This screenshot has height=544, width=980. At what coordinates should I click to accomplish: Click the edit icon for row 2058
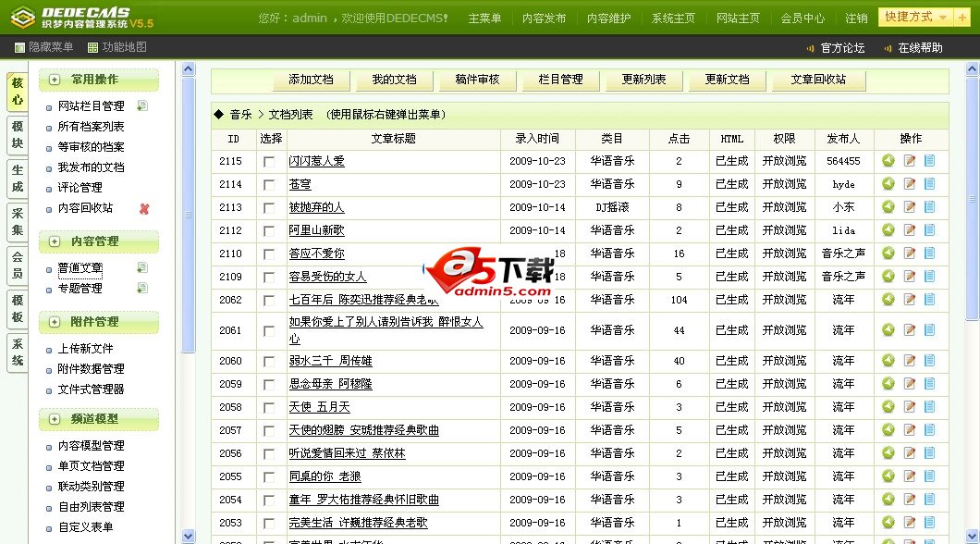coord(910,407)
